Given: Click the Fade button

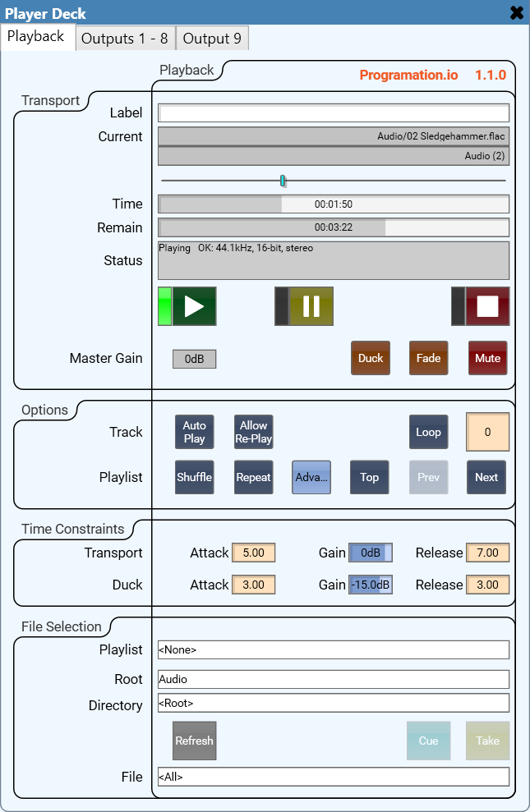Looking at the screenshot, I should pyautogui.click(x=428, y=358).
